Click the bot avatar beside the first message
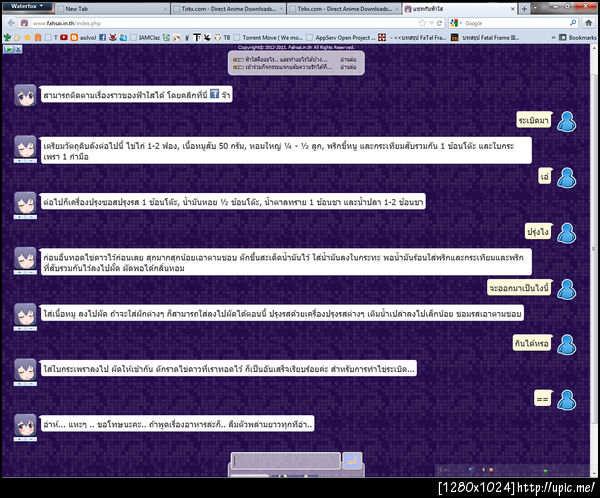 coord(25,95)
